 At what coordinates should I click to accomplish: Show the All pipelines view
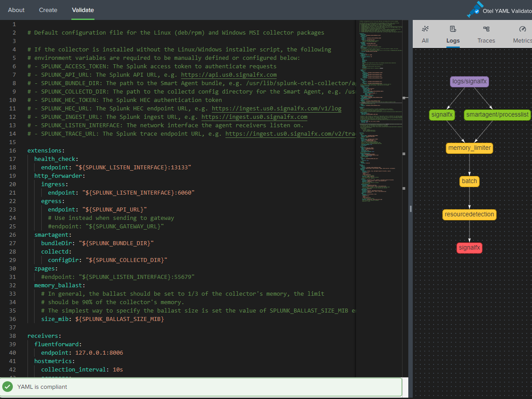pos(425,34)
